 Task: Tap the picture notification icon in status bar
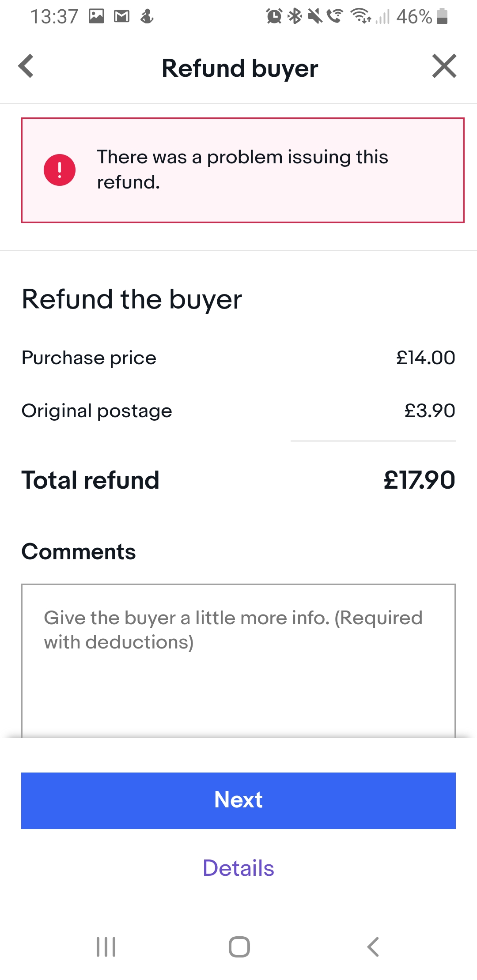tap(96, 17)
